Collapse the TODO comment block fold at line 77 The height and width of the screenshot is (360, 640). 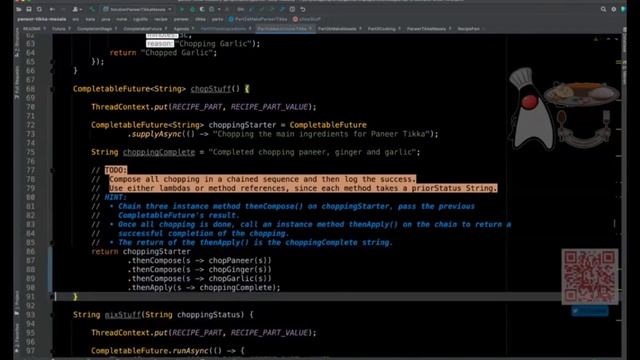[x=52, y=170]
